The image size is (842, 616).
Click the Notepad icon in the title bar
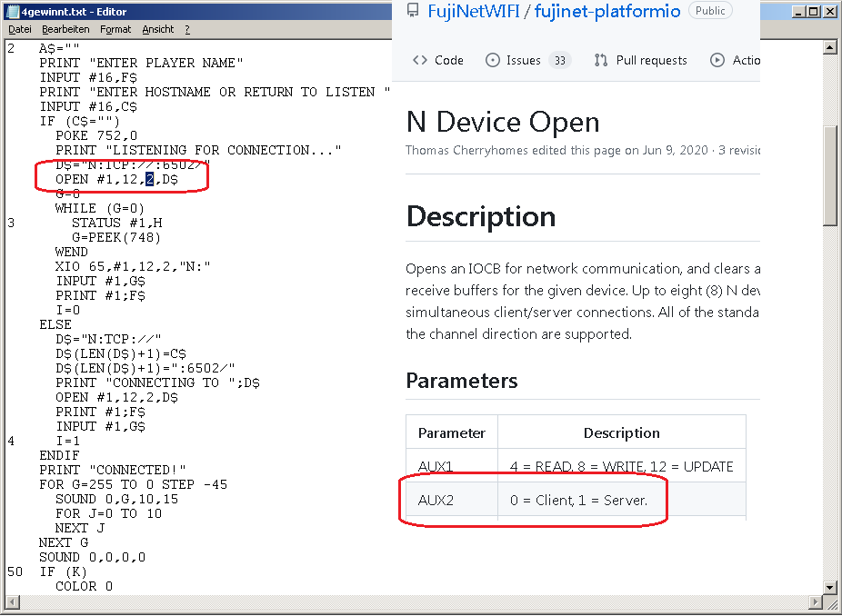(12, 12)
